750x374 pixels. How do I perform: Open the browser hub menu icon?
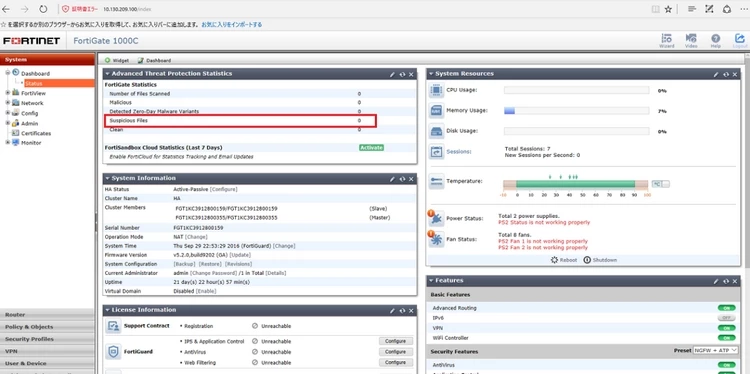click(x=692, y=9)
